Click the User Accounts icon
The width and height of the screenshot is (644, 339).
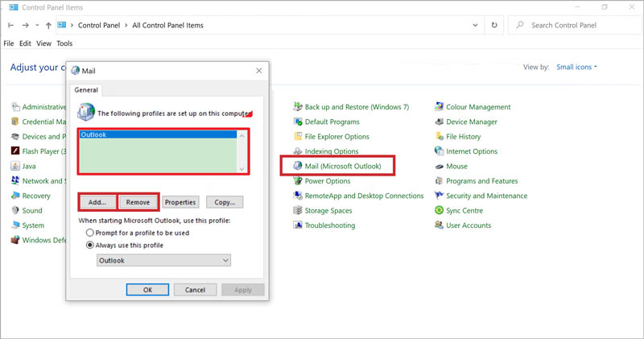click(439, 225)
